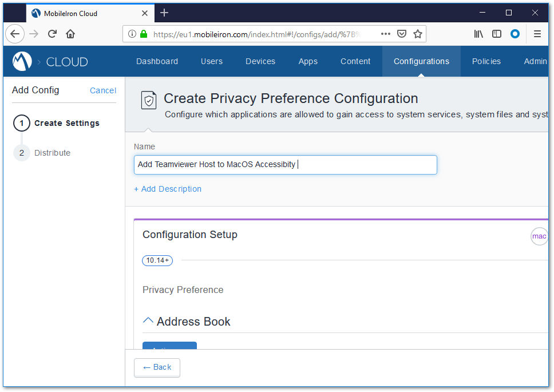Reload the page with refresh icon
554x392 pixels.
click(52, 34)
